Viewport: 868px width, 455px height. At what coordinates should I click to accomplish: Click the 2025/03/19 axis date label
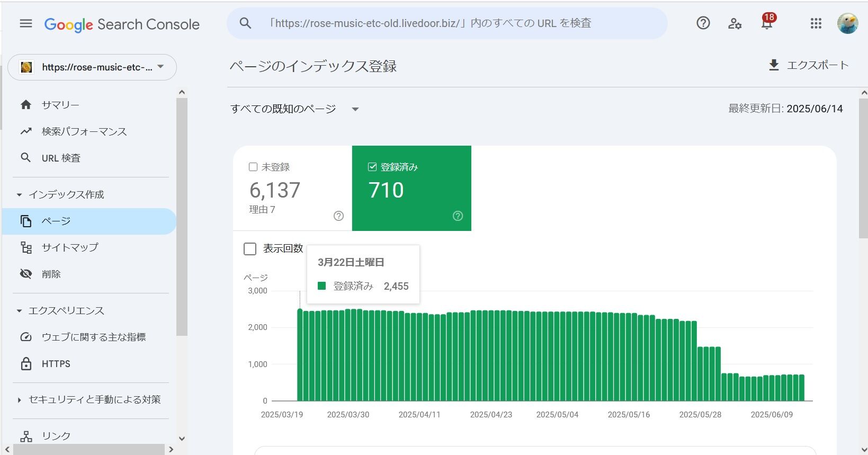click(282, 415)
